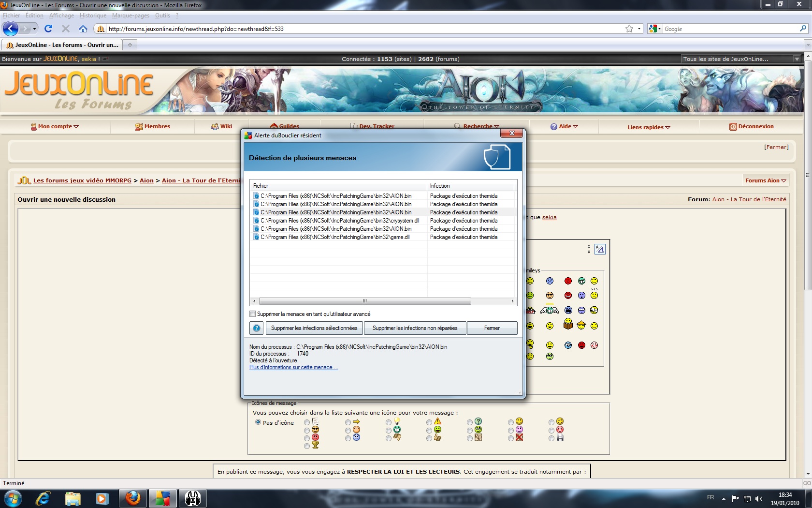
Task: Insert the pink blushing smiley
Action: click(x=594, y=345)
